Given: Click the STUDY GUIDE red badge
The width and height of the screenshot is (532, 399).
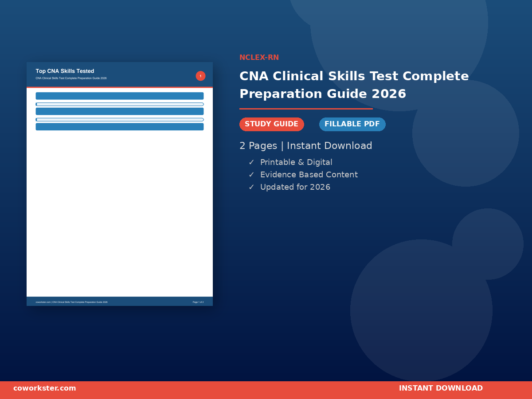Looking at the screenshot, I should 272,124.
